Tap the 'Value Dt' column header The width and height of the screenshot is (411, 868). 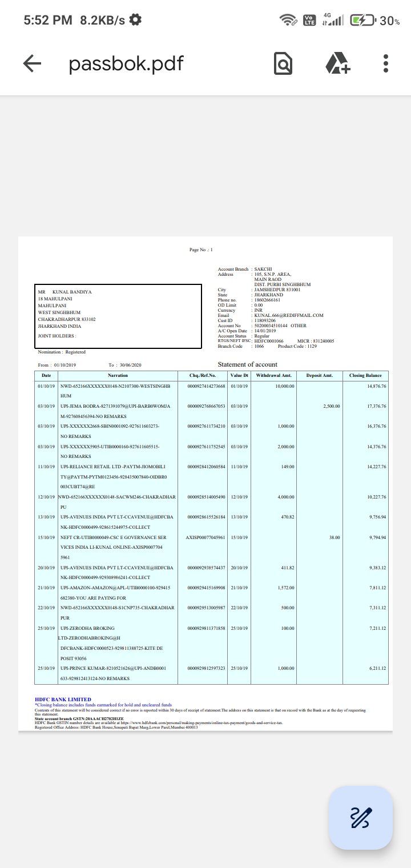coord(240,375)
